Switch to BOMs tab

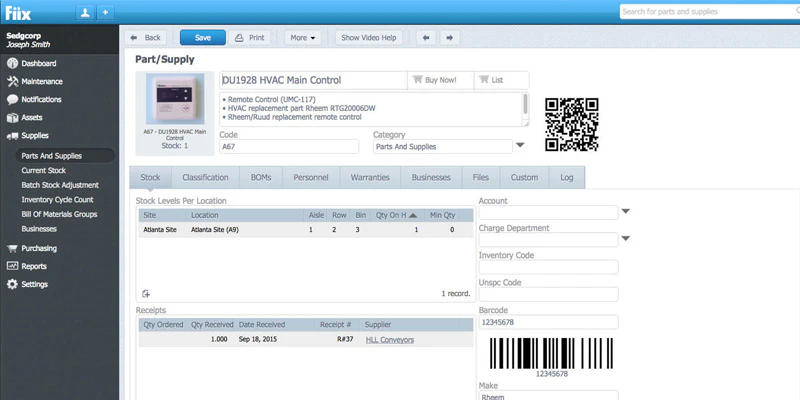tap(261, 178)
